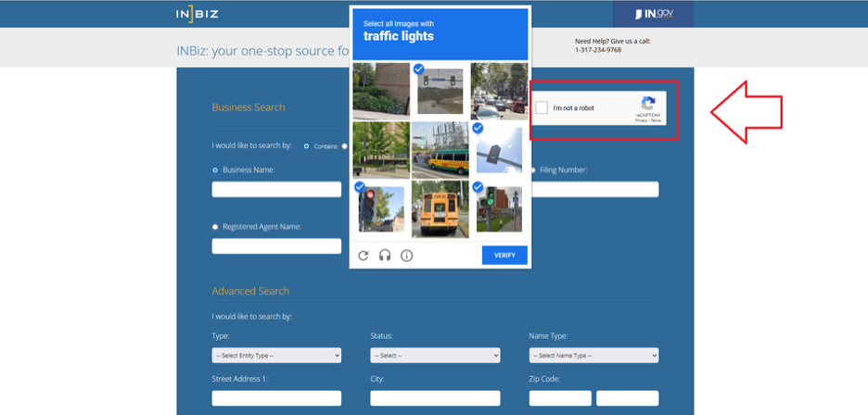Screen dimensions: 868x415
Task: Select the Registered Agent Name radio button
Action: click(x=216, y=226)
